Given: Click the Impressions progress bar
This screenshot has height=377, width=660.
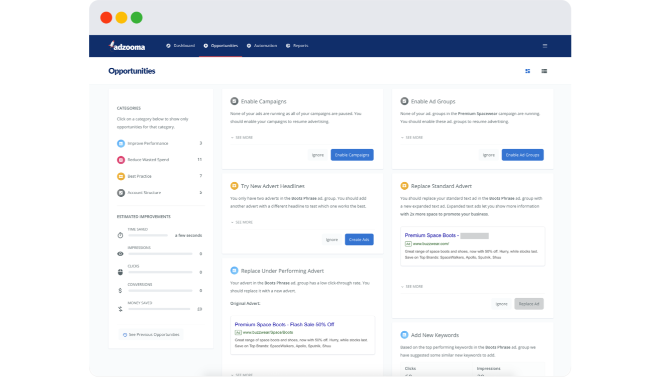Looking at the screenshot, I should pos(160,254).
